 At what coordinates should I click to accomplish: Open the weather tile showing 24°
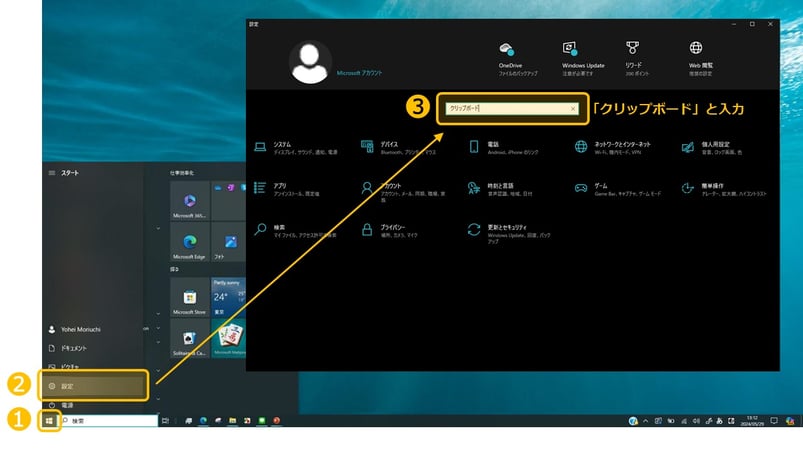point(229,297)
